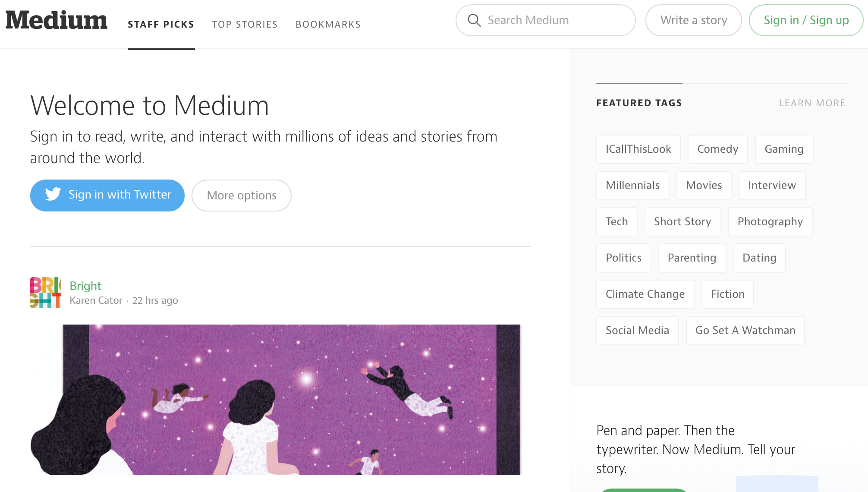Click the Sign in / Sign up button
Viewport: 868px width, 492px height.
coord(806,20)
